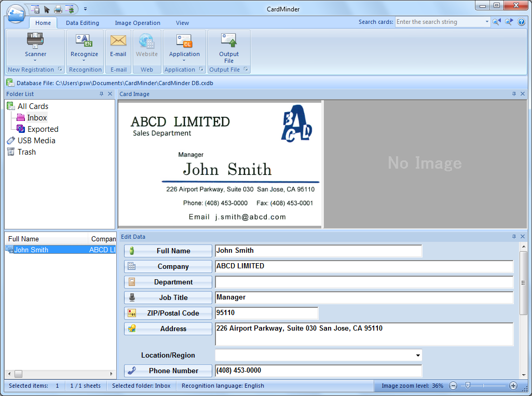Expand the Recognize dropdown arrow
532x396 pixels.
tap(84, 61)
